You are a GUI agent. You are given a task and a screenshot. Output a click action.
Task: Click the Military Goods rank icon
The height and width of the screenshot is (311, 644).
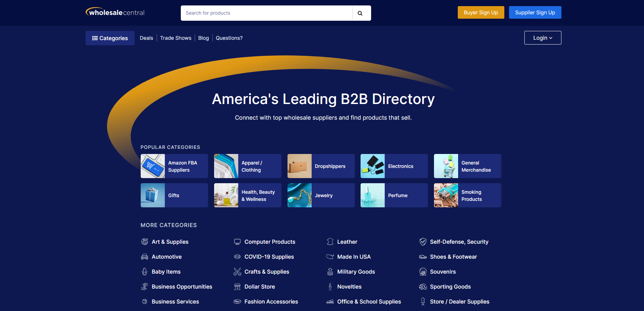[x=330, y=272]
